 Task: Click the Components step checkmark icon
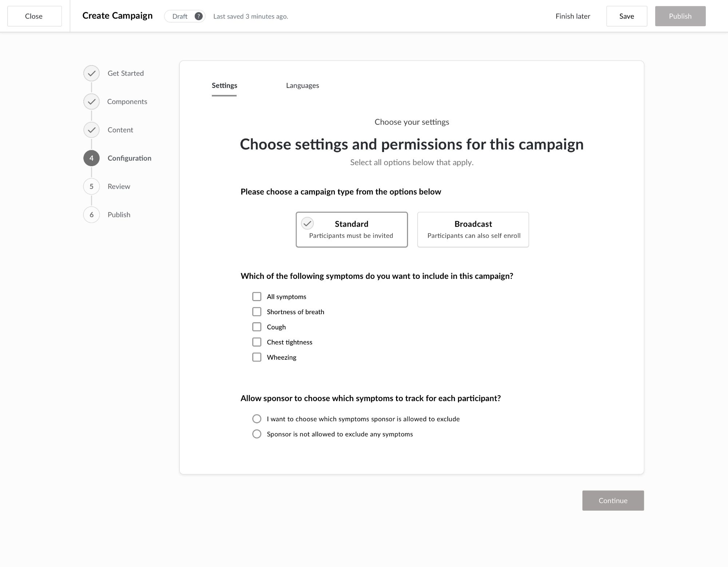[91, 102]
